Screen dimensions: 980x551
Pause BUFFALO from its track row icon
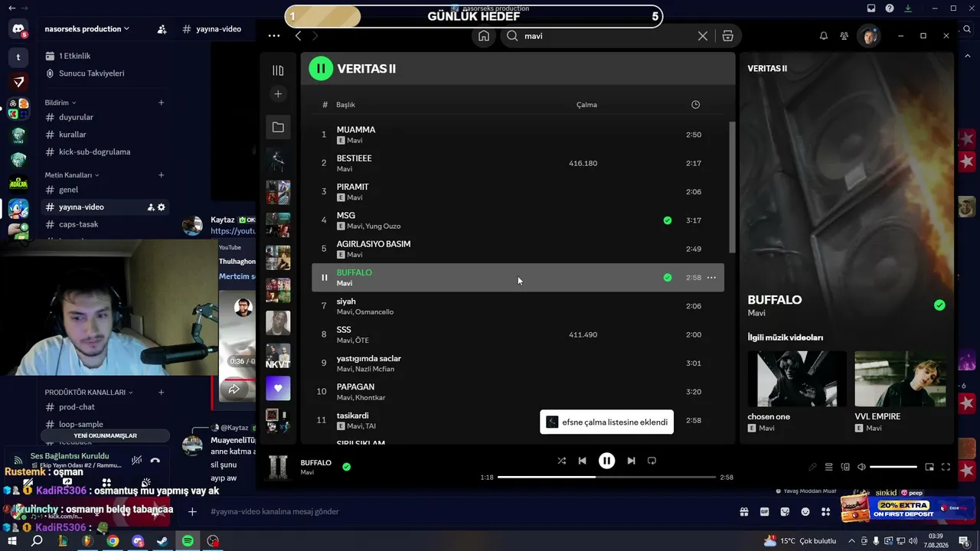tap(324, 278)
